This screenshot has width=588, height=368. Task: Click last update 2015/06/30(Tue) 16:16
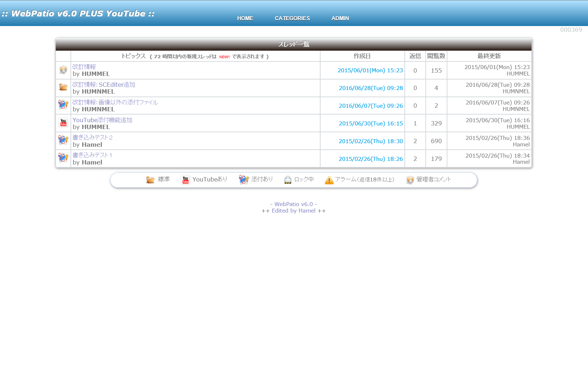498,120
